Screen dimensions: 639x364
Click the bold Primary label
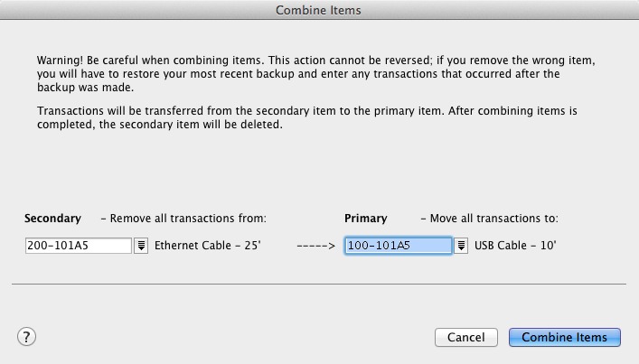366,219
